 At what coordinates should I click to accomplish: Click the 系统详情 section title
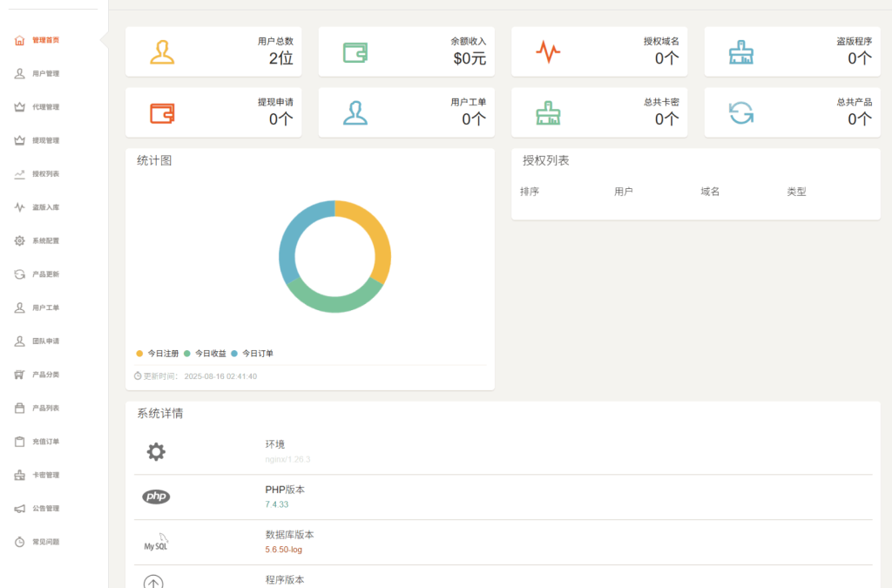(160, 414)
